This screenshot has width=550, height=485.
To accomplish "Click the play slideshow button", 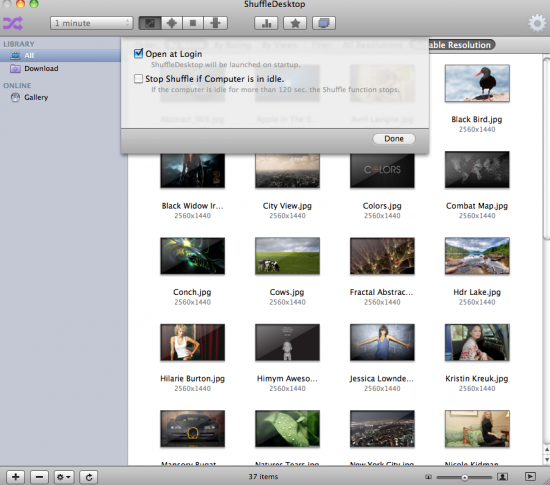I will tap(530, 476).
